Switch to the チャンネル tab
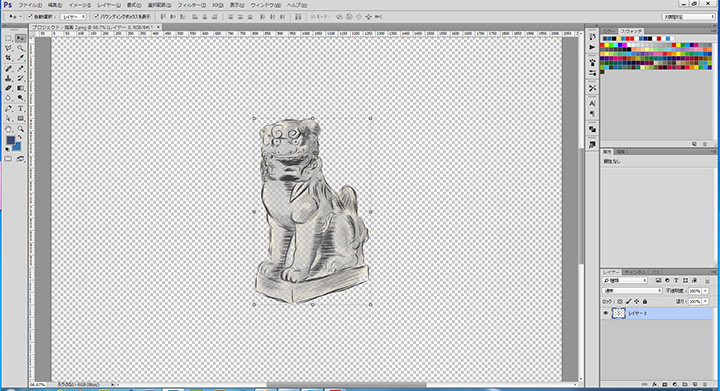 (636, 272)
